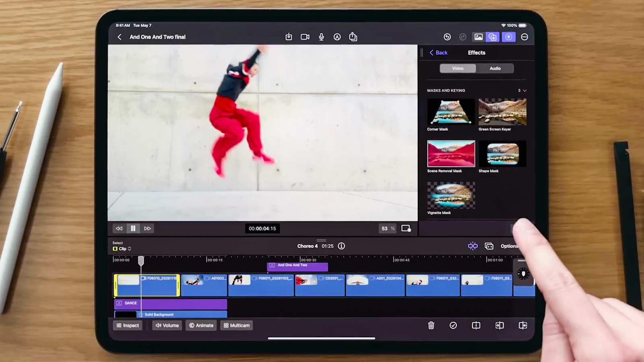Select the F06010_0326111 clip
644x362 pixels.
point(147,286)
